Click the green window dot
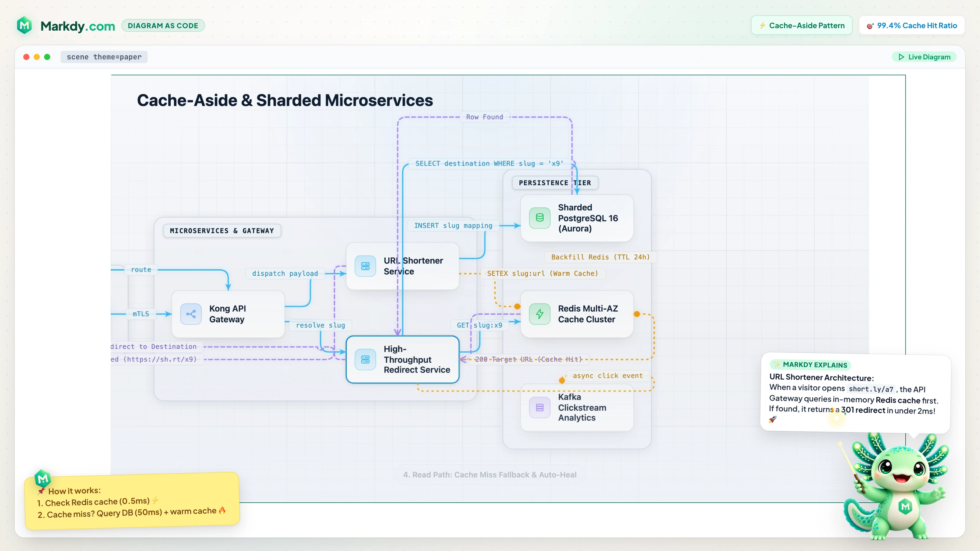980x551 pixels. (47, 57)
